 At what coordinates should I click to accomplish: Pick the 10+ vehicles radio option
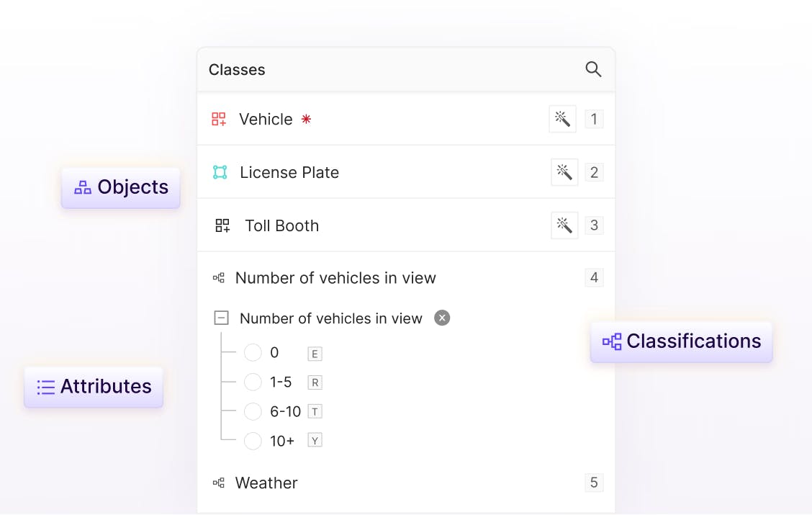click(x=253, y=441)
